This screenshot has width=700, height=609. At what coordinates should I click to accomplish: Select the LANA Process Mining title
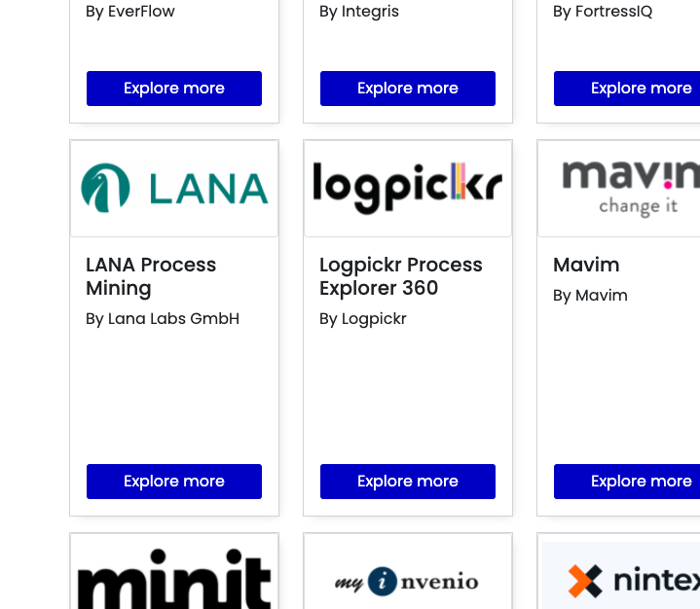[151, 276]
